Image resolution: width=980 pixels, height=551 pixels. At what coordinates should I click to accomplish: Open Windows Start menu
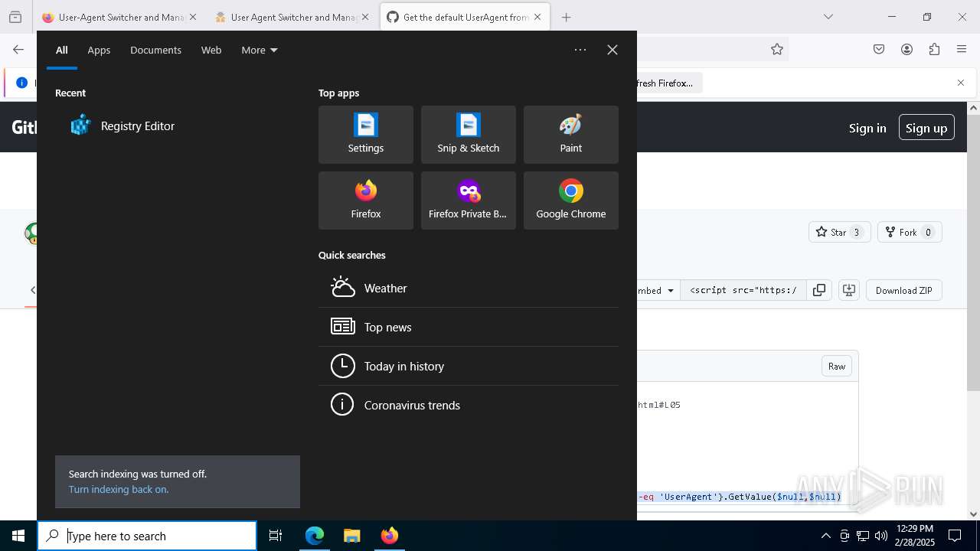pyautogui.click(x=18, y=536)
